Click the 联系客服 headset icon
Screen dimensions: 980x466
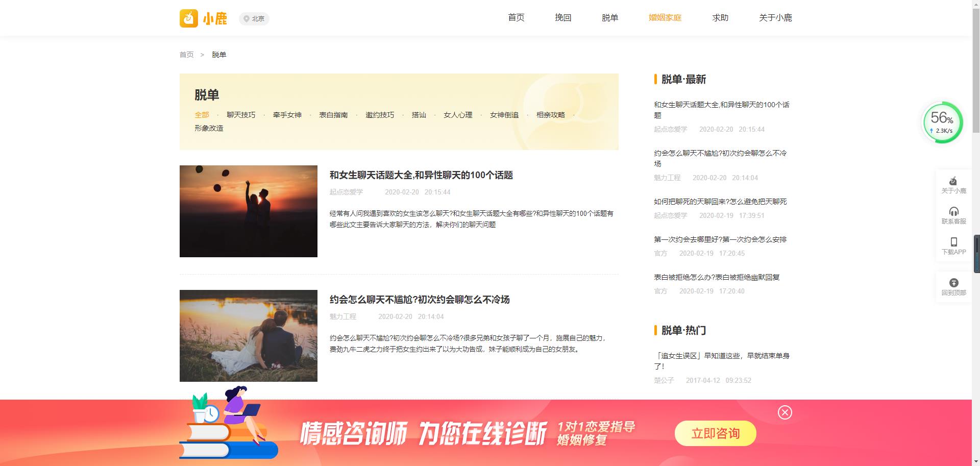pyautogui.click(x=953, y=215)
